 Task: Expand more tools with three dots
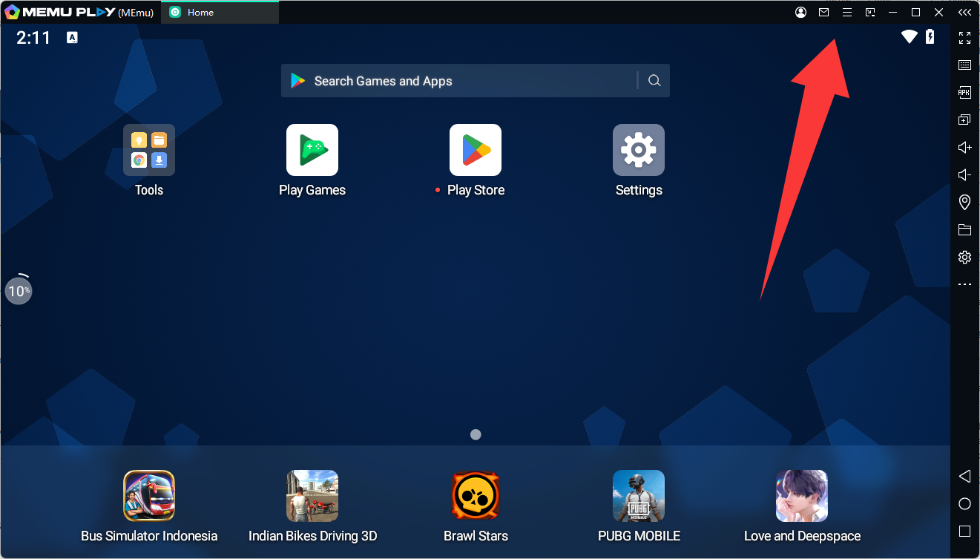pos(964,284)
